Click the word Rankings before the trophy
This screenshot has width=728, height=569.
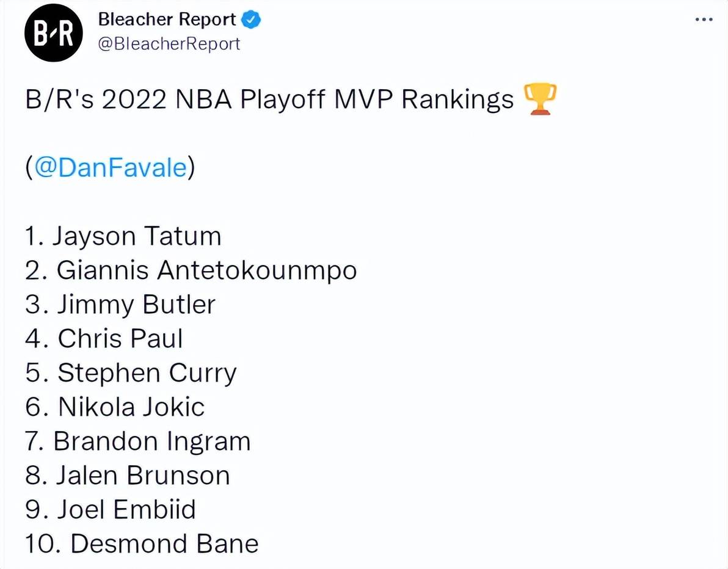pyautogui.click(x=458, y=100)
